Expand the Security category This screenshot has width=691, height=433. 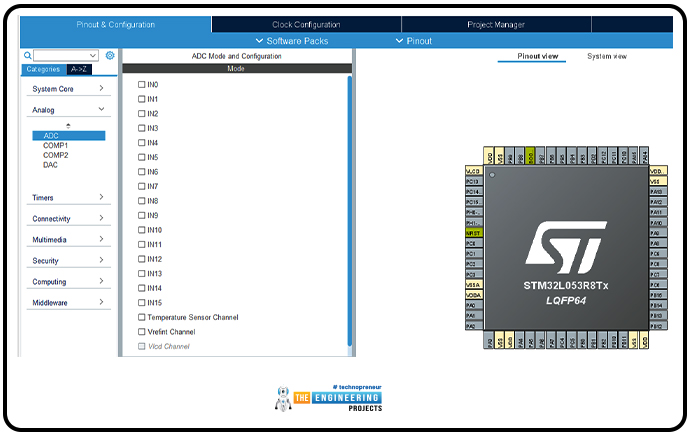pyautogui.click(x=68, y=260)
